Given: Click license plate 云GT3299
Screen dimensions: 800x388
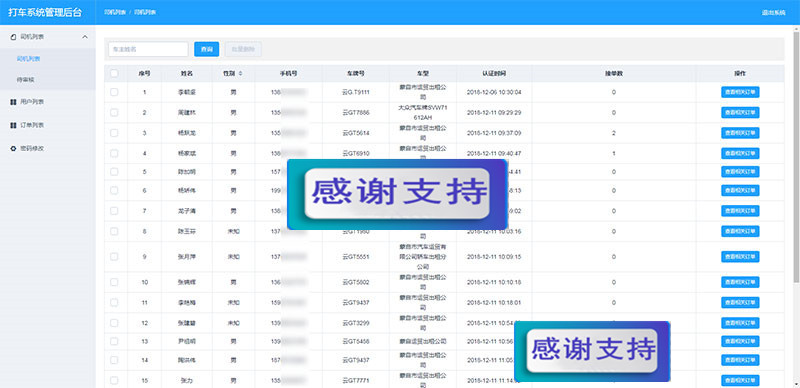Looking at the screenshot, I should [356, 323].
